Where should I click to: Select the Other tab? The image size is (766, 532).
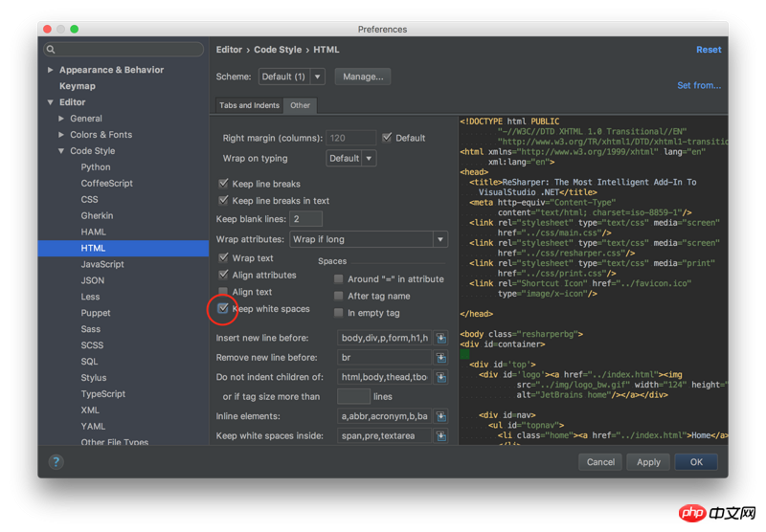300,105
